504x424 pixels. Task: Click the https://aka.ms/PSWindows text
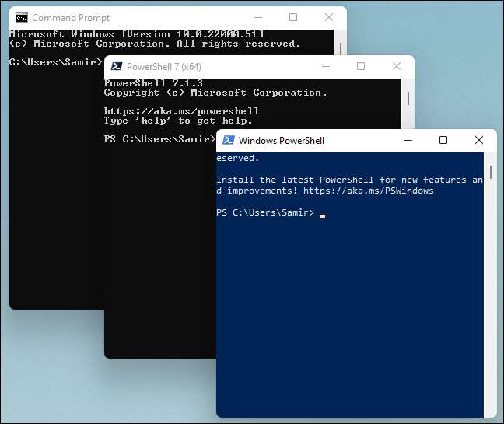(x=369, y=191)
